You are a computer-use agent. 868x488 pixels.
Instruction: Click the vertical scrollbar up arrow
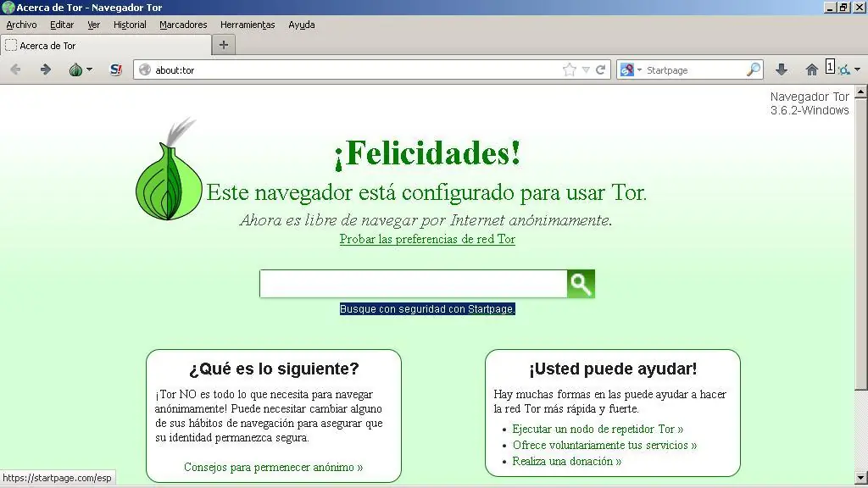point(861,91)
